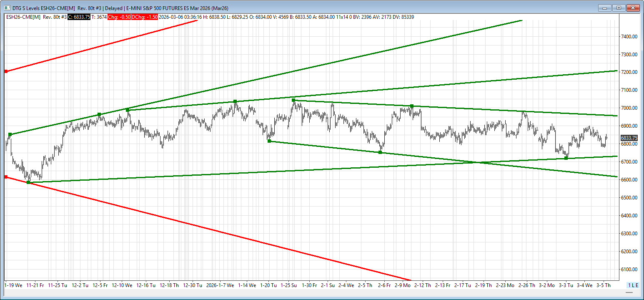Maximize the DTG S Levels chart window
Image resolution: width=644 pixels, height=300 pixels.
(x=619, y=8)
